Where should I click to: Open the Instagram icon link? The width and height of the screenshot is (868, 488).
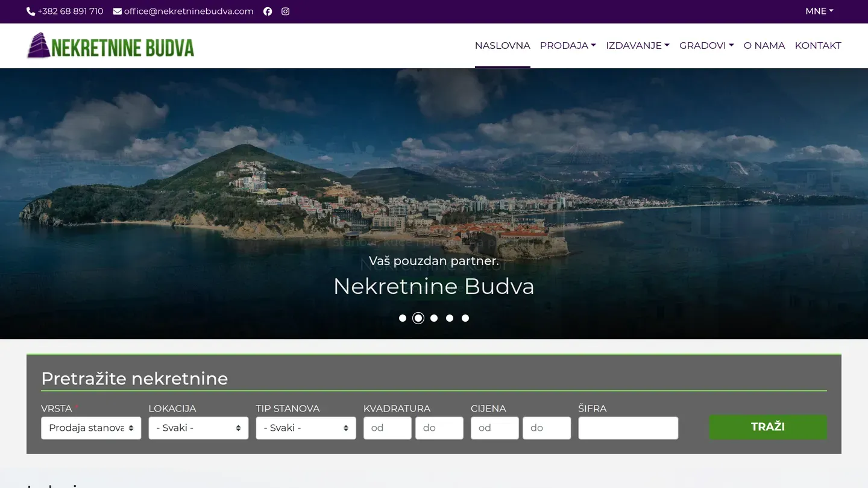tap(285, 11)
